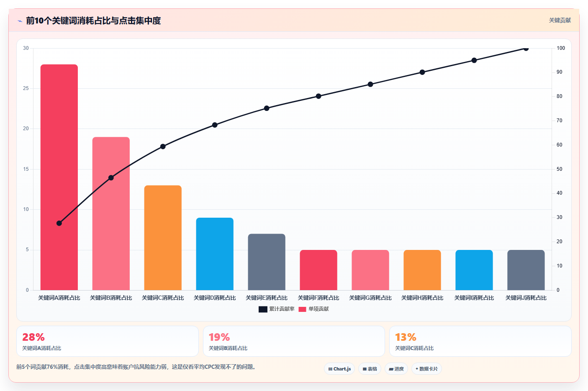Click x-axis label 关键词H消耗占比
The image size is (588, 391).
(422, 298)
